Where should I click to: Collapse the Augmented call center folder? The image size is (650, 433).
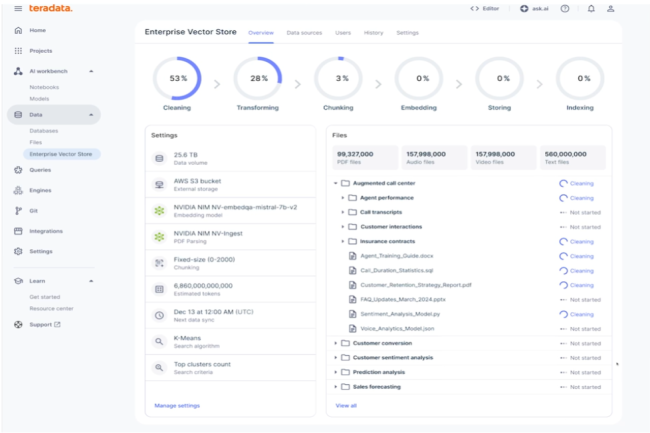[x=335, y=183]
